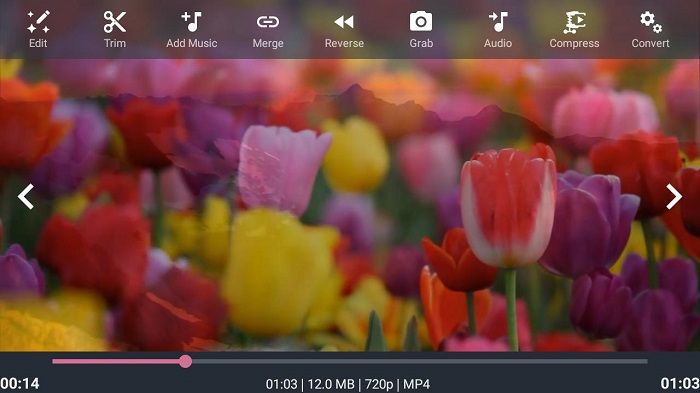Screen dimensions: 700x393
Task: Click the pink seek bar handle
Action: (x=185, y=361)
